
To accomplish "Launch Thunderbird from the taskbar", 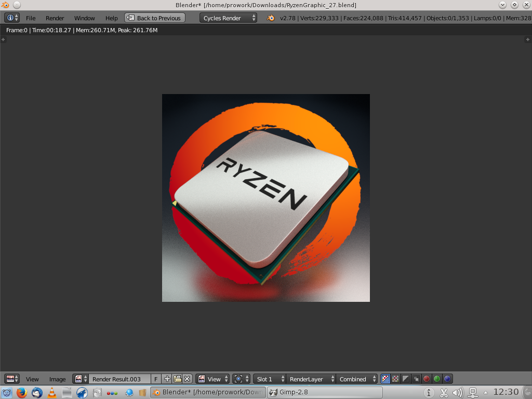I will (37, 393).
